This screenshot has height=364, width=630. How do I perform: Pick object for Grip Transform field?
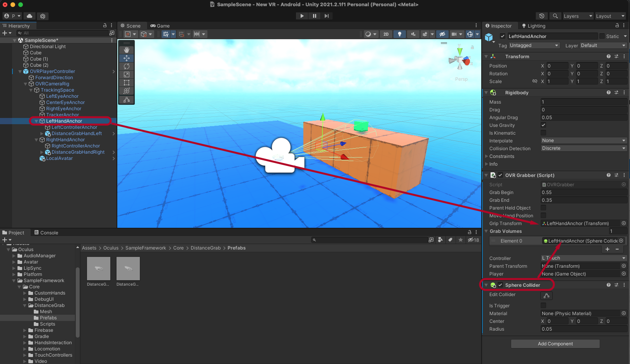(x=623, y=223)
